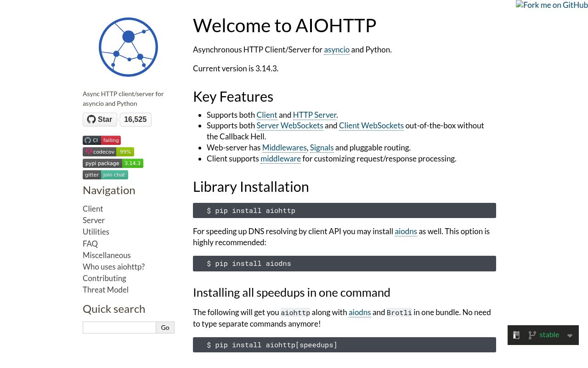
Task: Click the Fork me on GitHub image
Action: [552, 5]
